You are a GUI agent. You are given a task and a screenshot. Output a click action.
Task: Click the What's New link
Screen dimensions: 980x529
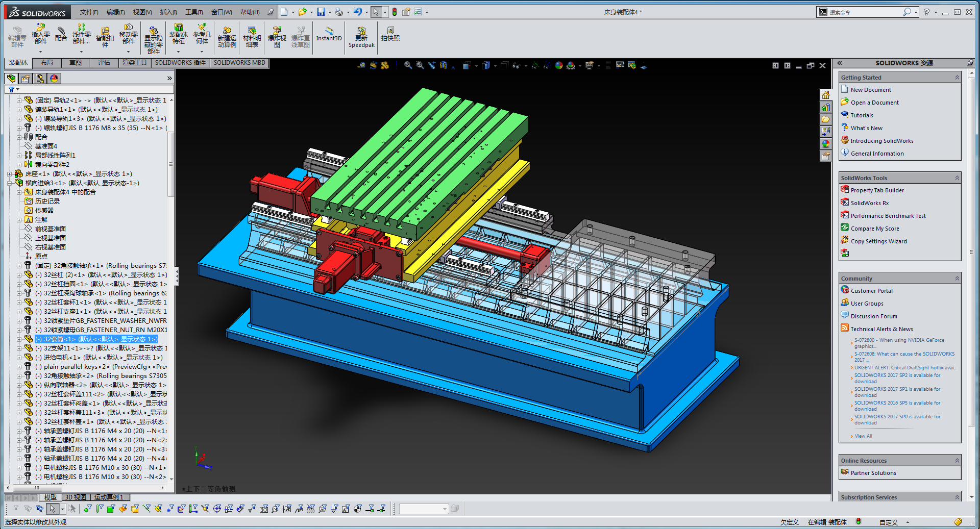pos(866,129)
